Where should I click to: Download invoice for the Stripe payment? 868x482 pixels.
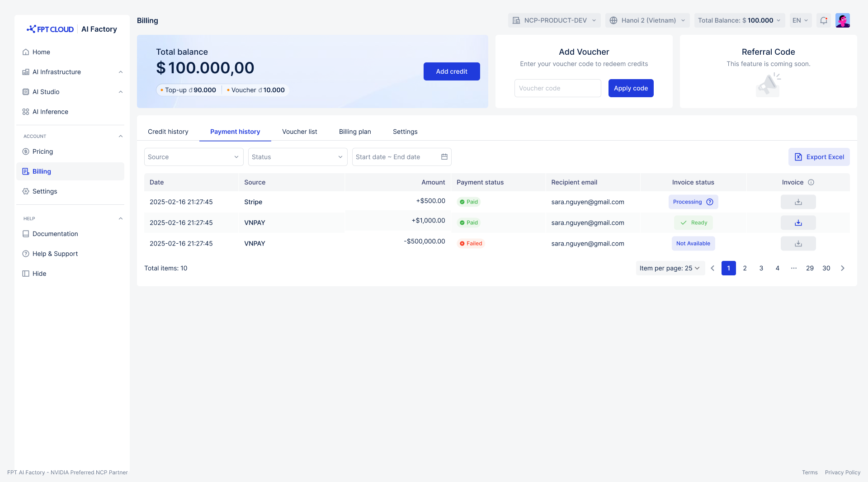[x=798, y=202]
